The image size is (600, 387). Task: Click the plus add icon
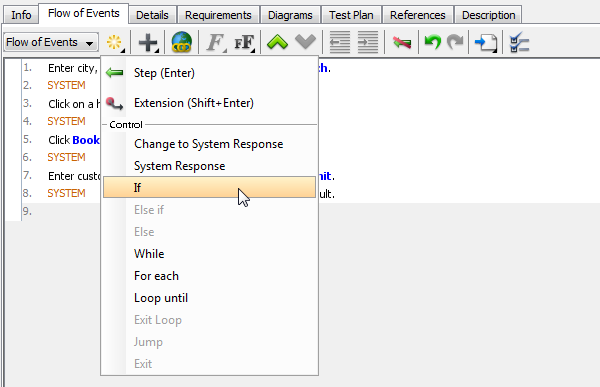(x=148, y=42)
